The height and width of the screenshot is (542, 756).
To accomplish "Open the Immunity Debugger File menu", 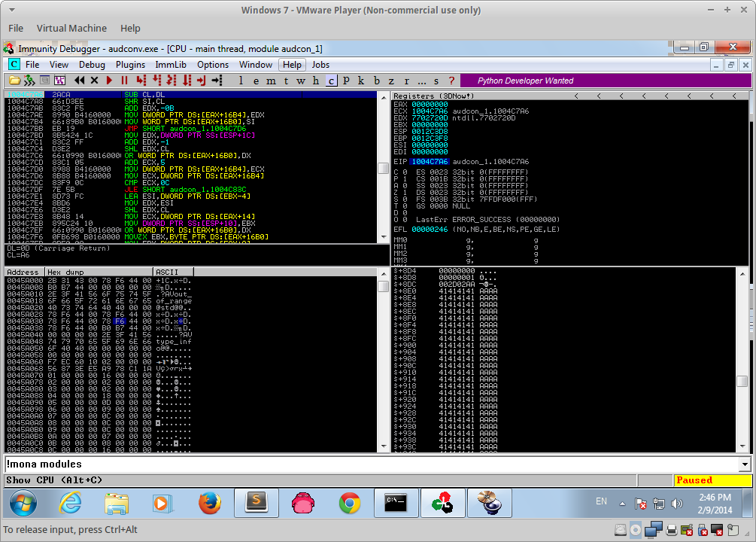I will tap(32, 65).
